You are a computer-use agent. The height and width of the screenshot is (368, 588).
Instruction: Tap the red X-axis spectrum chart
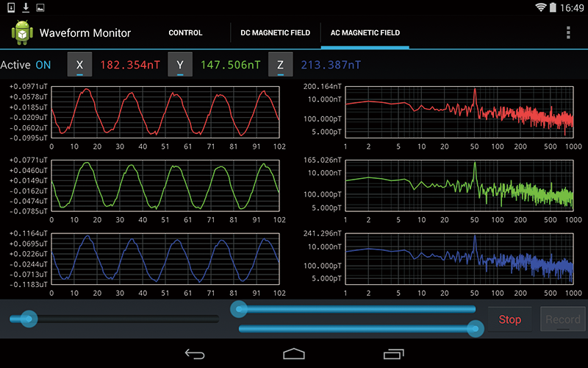[x=459, y=112]
